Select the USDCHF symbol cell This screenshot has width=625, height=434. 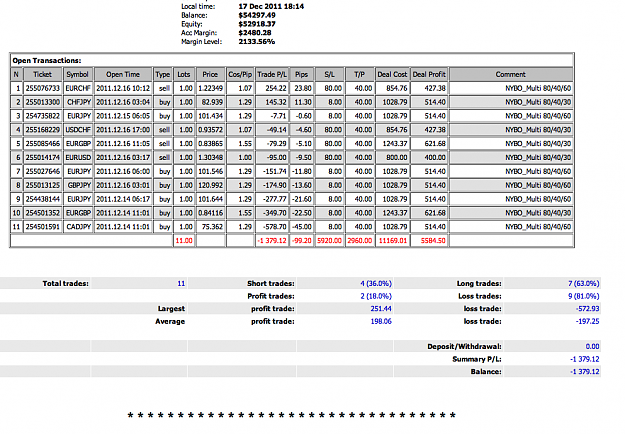tap(78, 130)
